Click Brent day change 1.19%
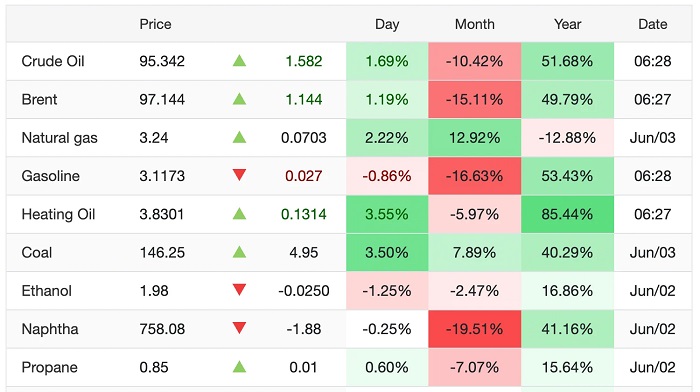The width and height of the screenshot is (700, 392). pos(387,99)
